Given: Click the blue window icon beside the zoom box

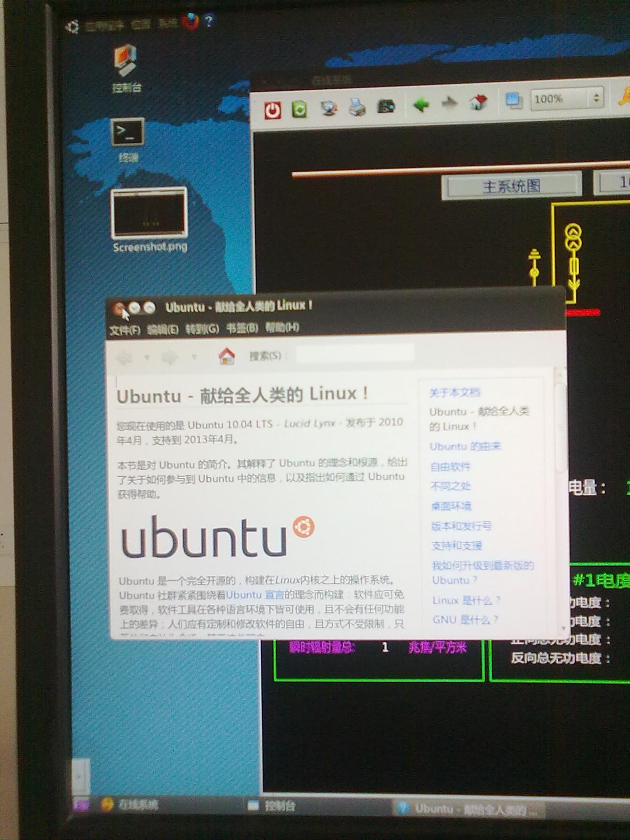Looking at the screenshot, I should point(514,100).
